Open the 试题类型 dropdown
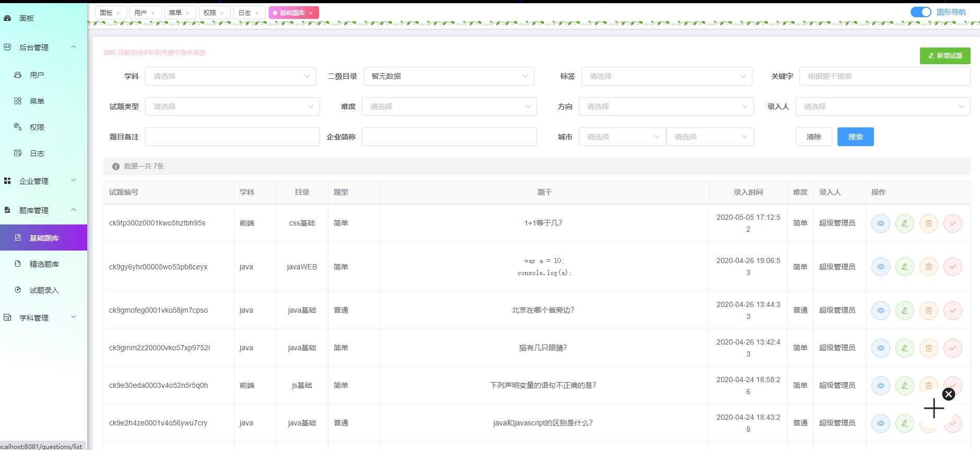This screenshot has height=450, width=980. point(232,106)
